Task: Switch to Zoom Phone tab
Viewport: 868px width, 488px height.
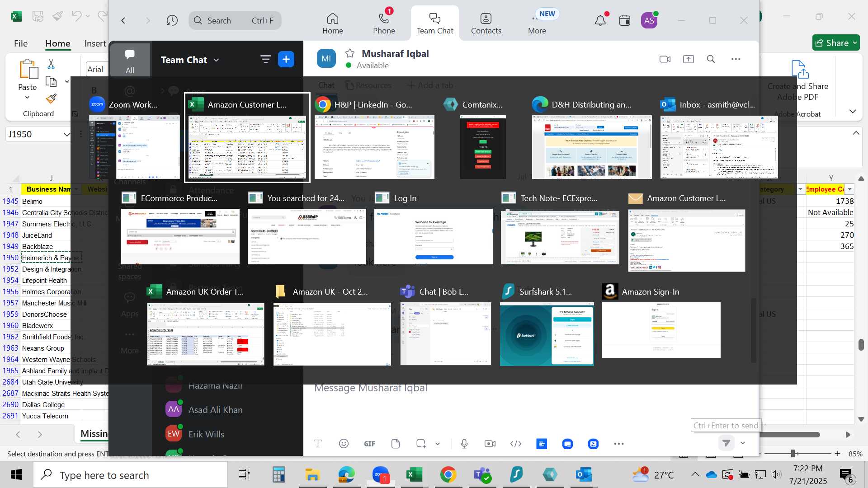Action: pos(384,23)
